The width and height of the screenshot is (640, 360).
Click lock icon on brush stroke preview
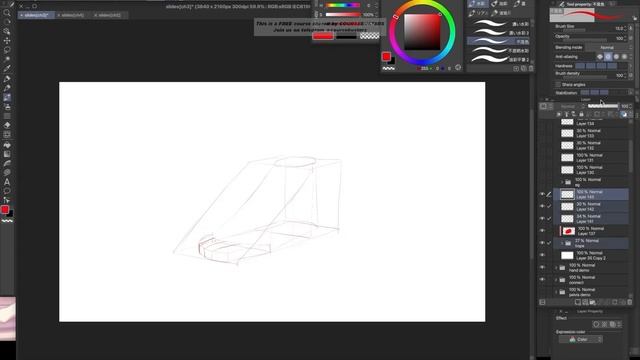click(x=635, y=18)
